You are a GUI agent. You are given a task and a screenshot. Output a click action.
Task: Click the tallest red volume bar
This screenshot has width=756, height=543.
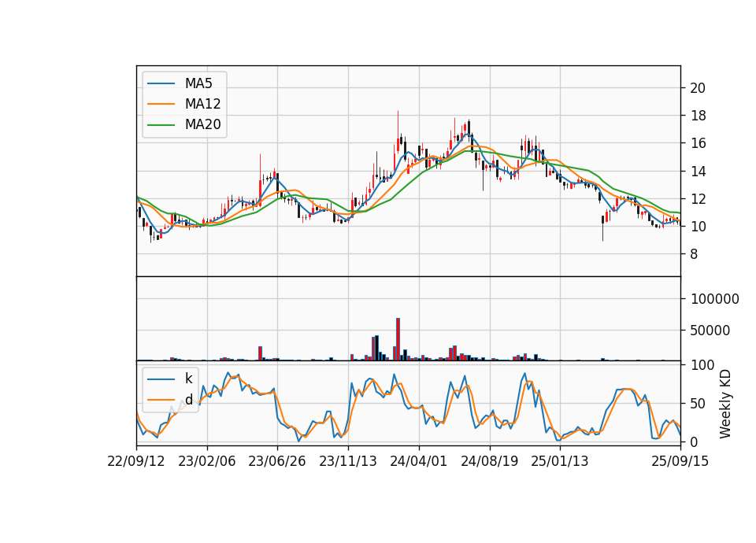(x=398, y=339)
